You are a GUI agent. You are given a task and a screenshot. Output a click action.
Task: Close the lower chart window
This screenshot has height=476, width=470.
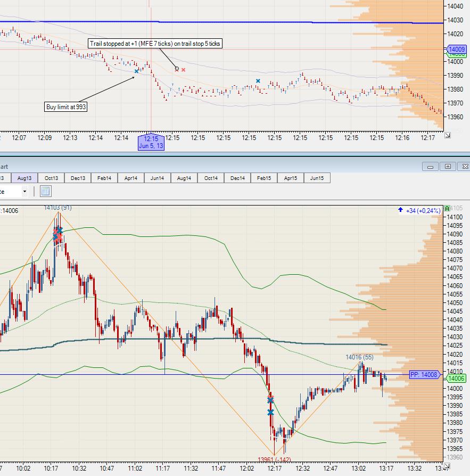point(464,166)
